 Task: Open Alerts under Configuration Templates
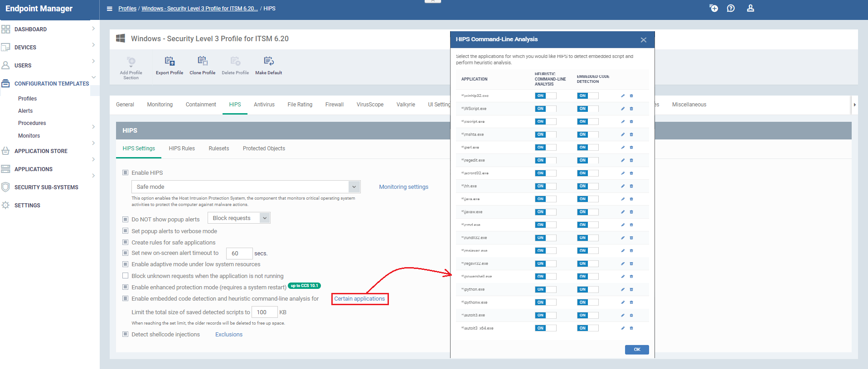[25, 111]
